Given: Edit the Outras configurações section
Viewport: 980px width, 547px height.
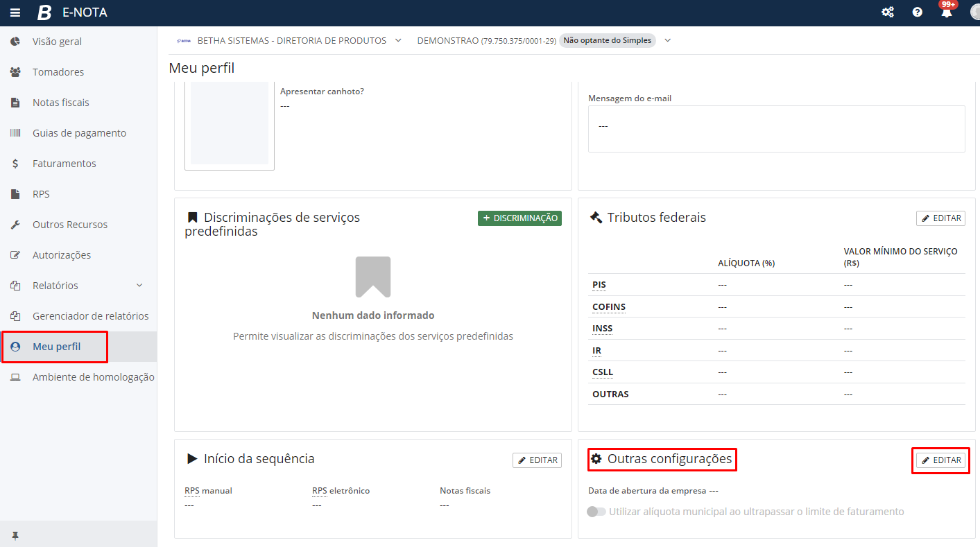Looking at the screenshot, I should tap(940, 460).
